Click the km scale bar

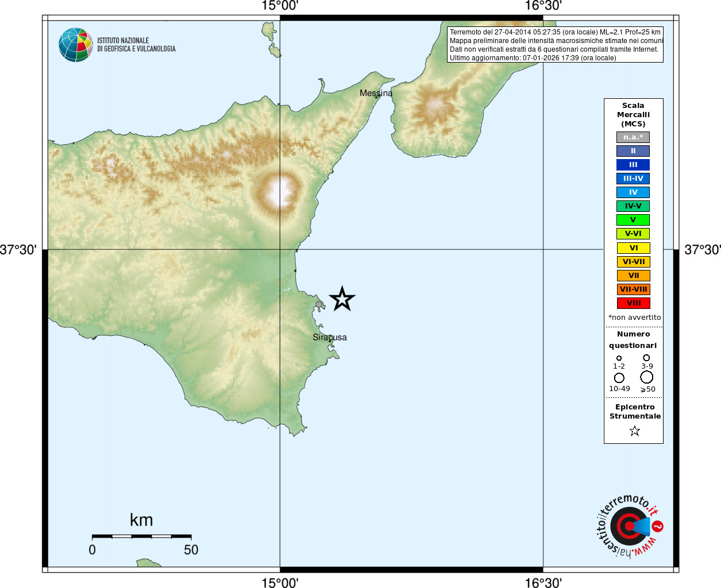point(141,536)
